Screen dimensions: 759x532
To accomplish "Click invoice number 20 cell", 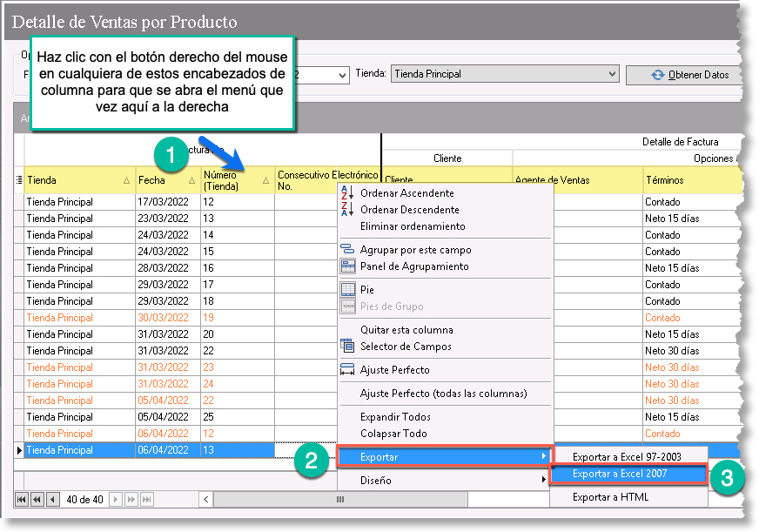I will click(x=238, y=334).
